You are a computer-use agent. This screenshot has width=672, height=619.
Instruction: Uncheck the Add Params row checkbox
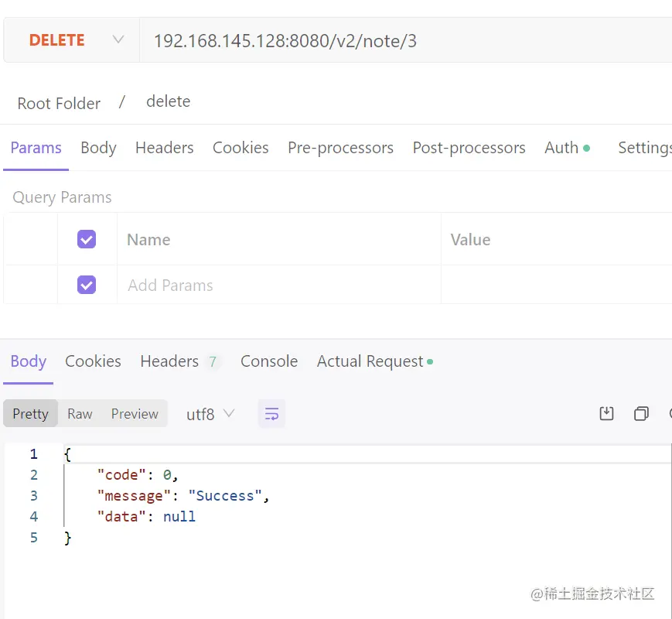pyautogui.click(x=87, y=285)
